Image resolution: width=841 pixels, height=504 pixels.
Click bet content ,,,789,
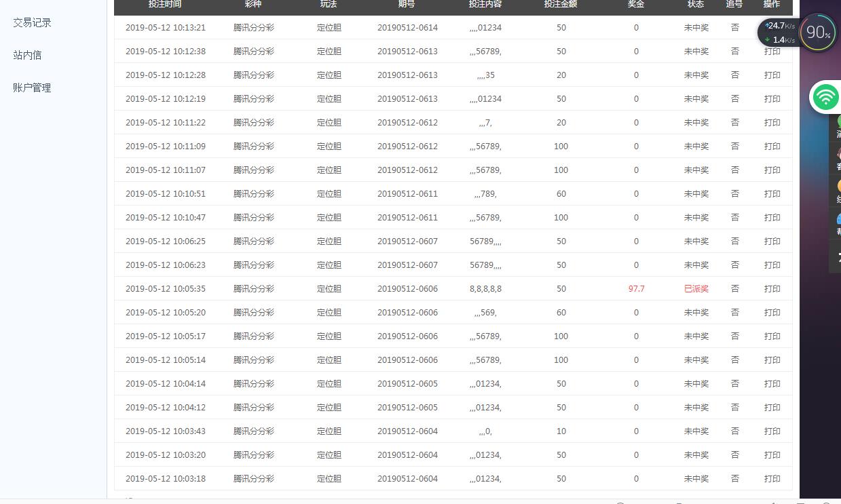tap(485, 194)
